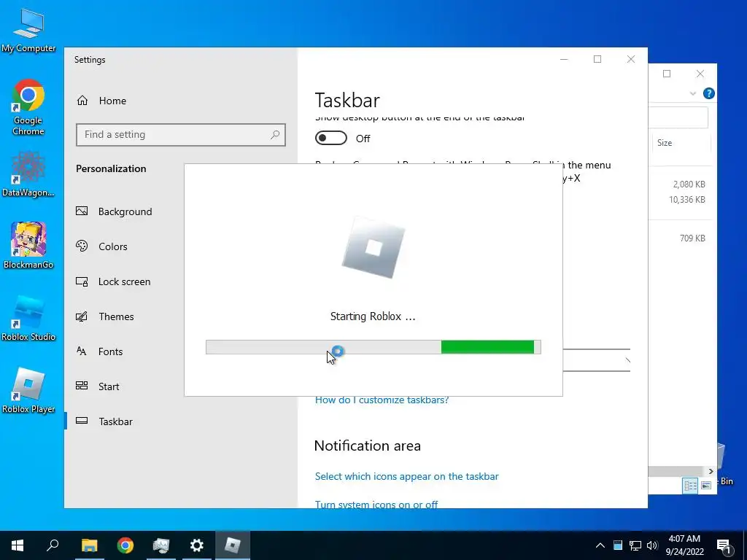The image size is (747, 560).
Task: Open Themes settings page
Action: pos(105,316)
